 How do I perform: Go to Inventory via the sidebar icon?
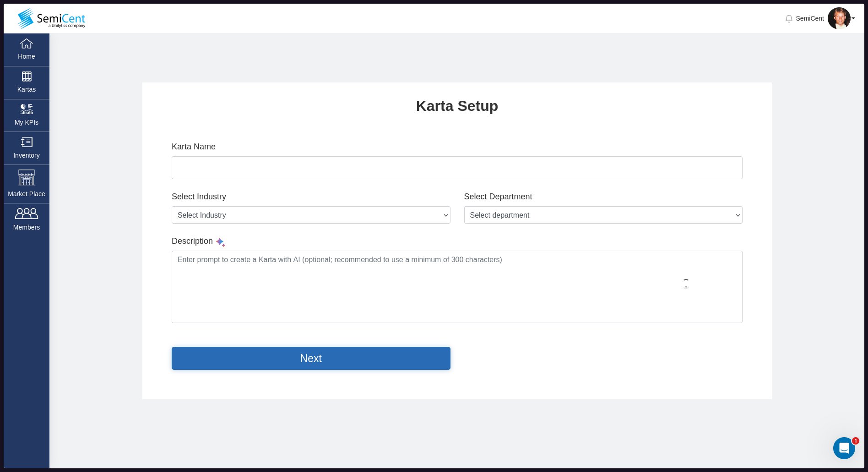26,148
